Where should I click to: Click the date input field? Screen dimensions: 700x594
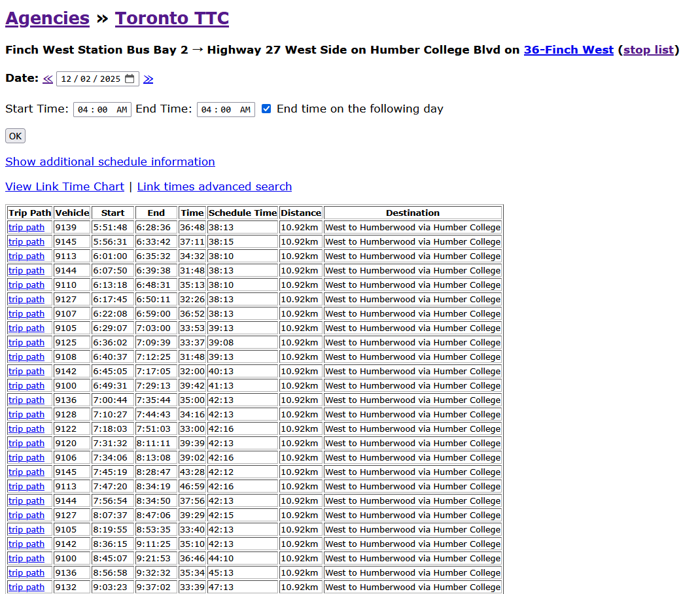(x=90, y=79)
